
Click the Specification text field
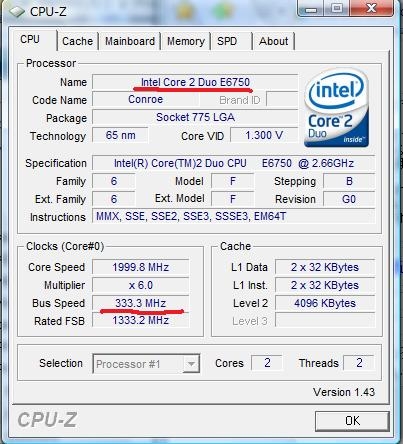233,163
